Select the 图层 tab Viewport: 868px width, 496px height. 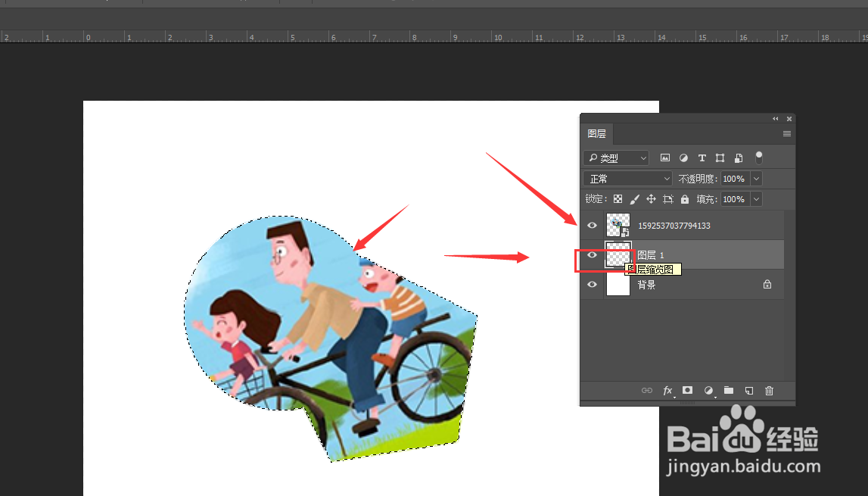coord(597,133)
